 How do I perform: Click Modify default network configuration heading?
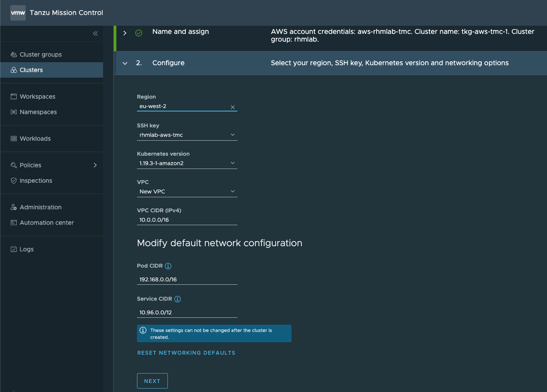click(219, 243)
